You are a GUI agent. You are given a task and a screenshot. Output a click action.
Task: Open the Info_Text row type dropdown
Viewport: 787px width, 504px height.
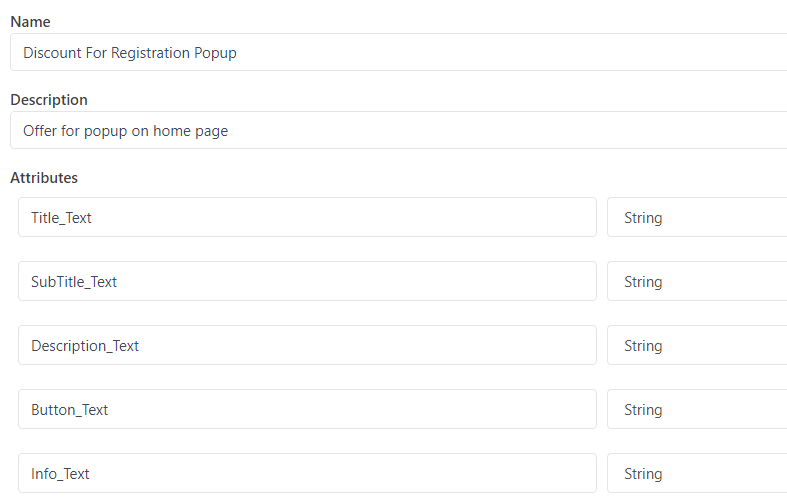coord(697,473)
